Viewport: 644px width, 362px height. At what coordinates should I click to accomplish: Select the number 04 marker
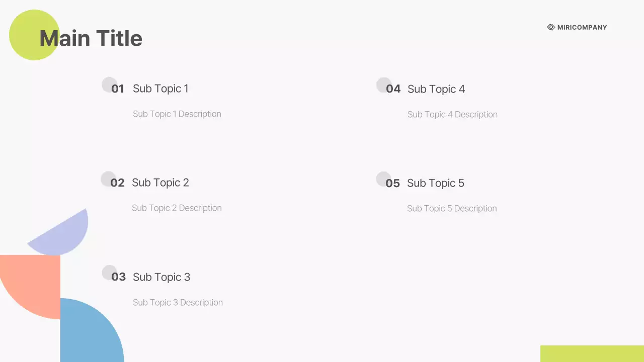coord(393,89)
